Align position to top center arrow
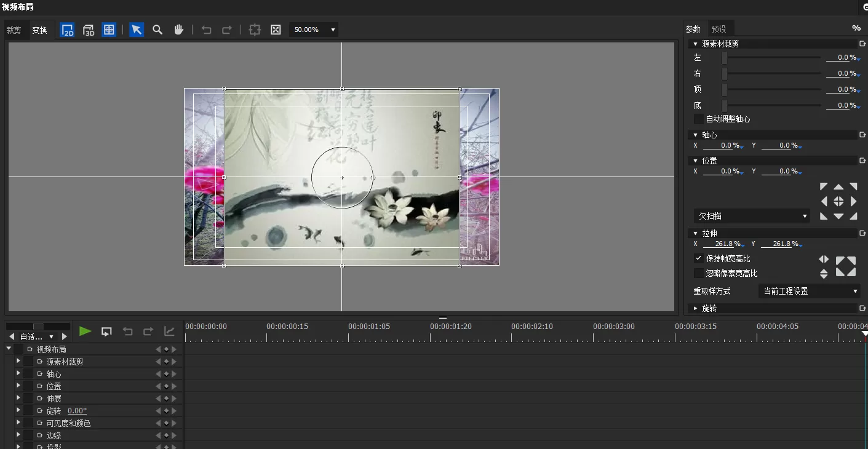 [x=838, y=186]
